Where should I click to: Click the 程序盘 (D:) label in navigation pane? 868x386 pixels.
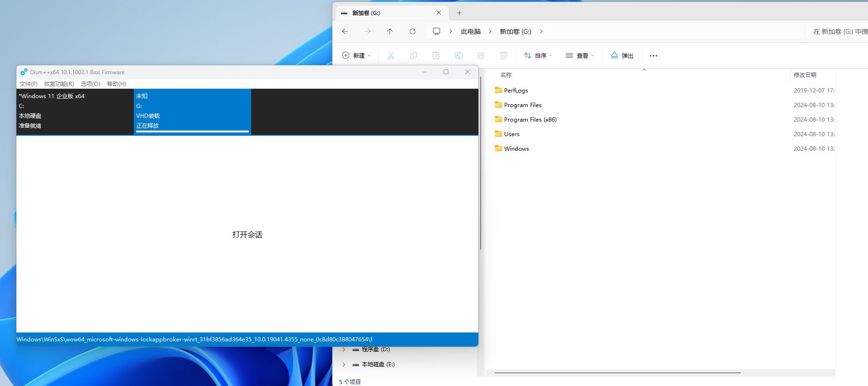(x=376, y=349)
